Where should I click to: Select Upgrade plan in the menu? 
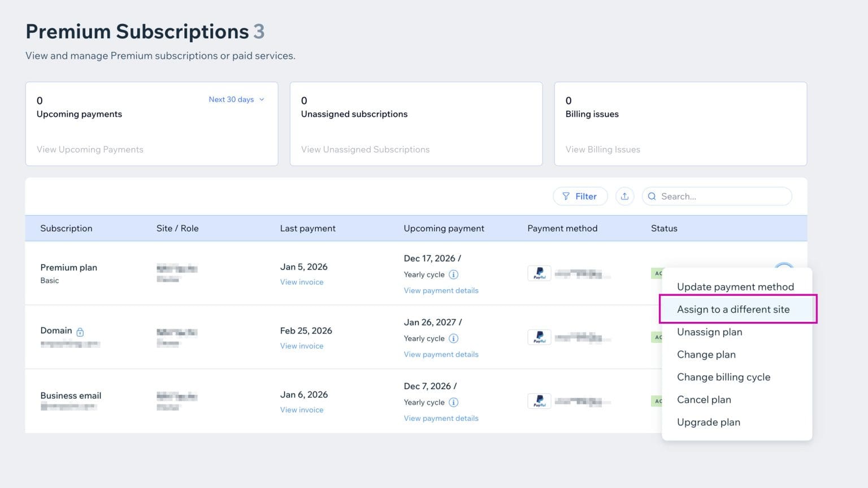(709, 422)
